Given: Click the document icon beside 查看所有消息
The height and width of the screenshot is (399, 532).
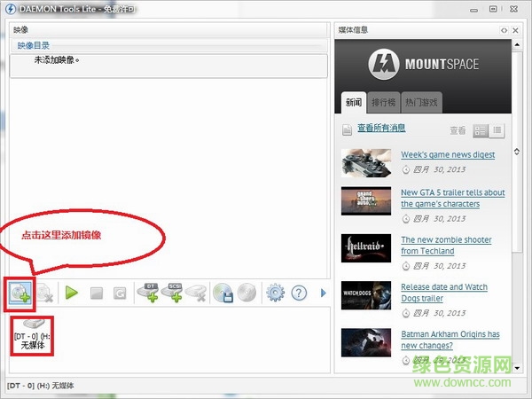Looking at the screenshot, I should click(347, 129).
